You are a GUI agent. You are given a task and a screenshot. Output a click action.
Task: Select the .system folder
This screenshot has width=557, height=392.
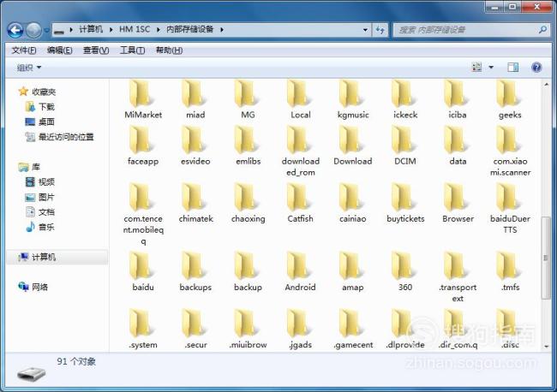[143, 330]
